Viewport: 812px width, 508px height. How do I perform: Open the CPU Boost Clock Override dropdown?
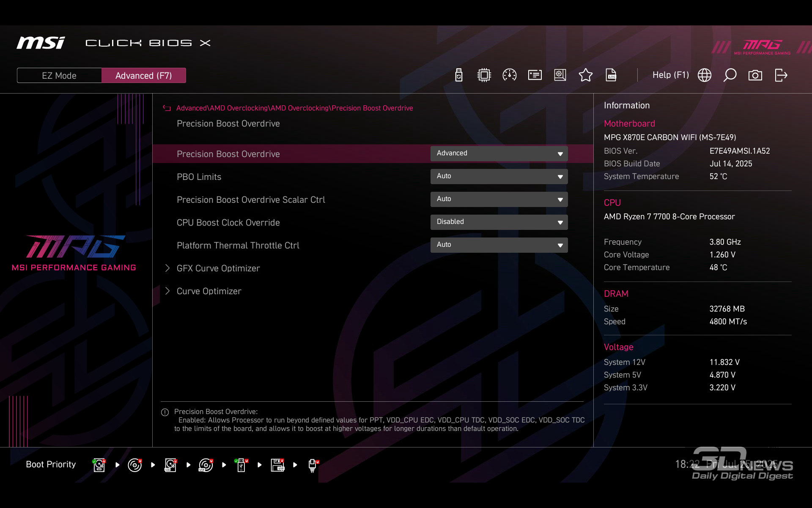point(499,222)
